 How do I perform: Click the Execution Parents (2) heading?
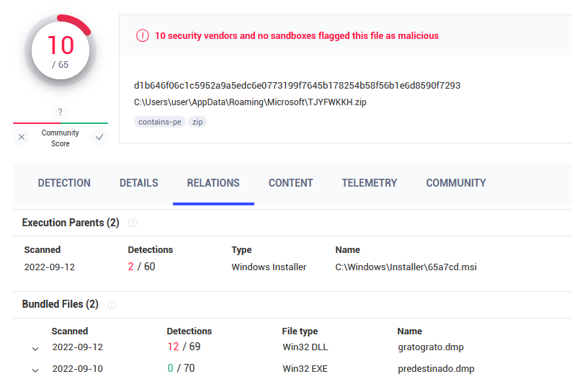click(71, 223)
